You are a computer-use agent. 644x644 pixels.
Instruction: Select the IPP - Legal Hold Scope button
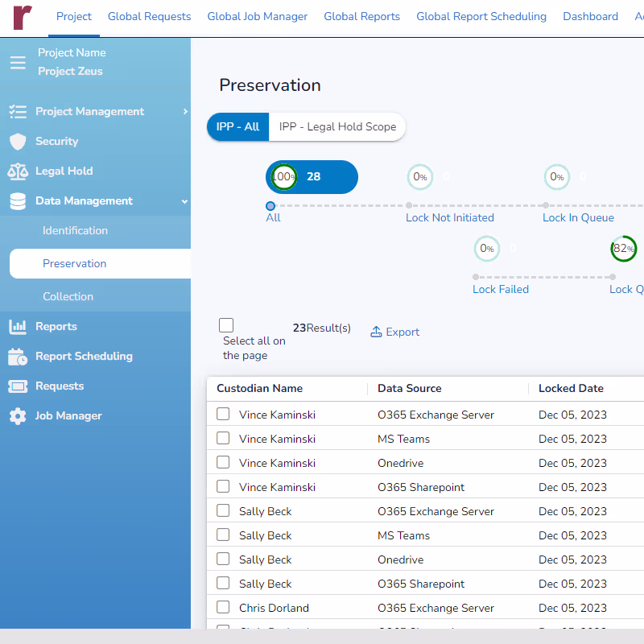click(337, 127)
